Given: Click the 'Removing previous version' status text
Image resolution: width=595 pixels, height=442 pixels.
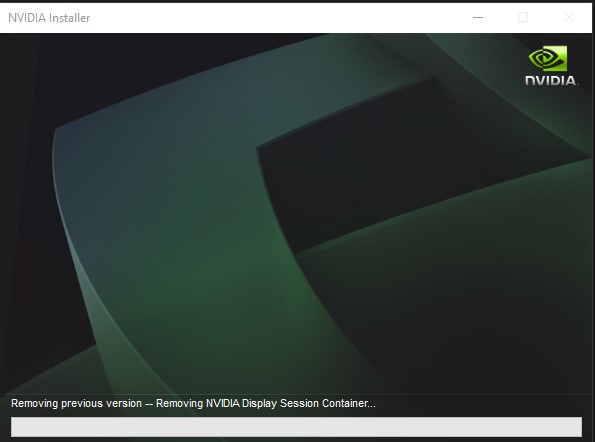Looking at the screenshot, I should pyautogui.click(x=76, y=403).
